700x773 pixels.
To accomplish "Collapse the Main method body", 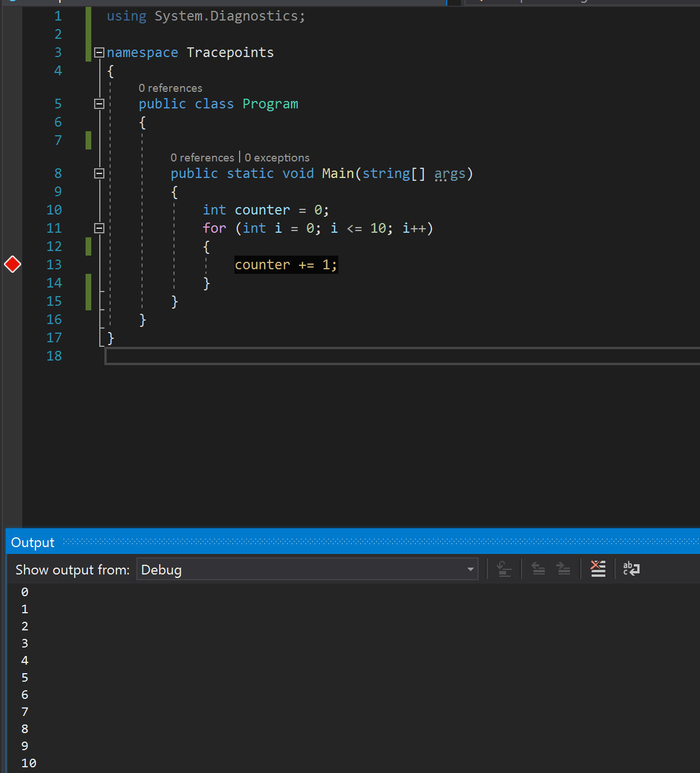I will pyautogui.click(x=99, y=173).
